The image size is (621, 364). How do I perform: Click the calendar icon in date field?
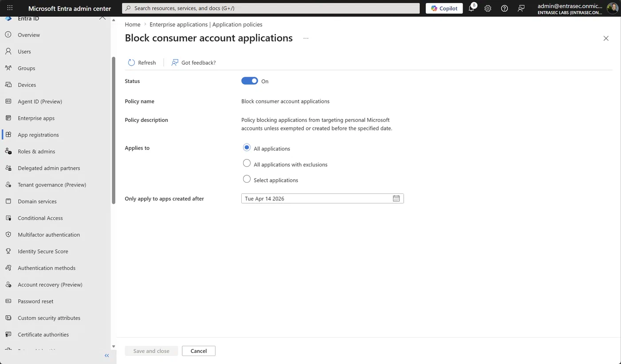(396, 199)
